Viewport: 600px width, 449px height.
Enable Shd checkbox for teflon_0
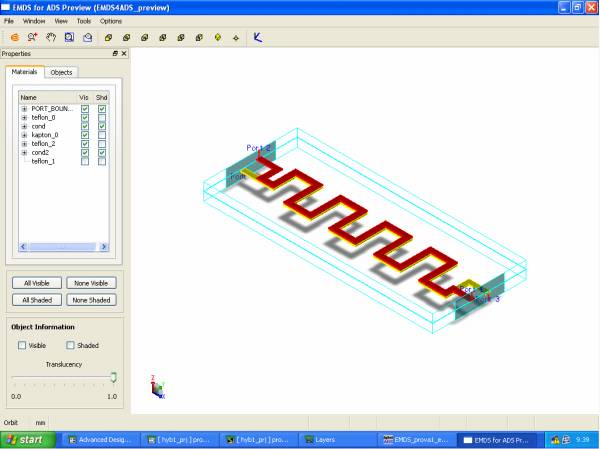(101, 118)
